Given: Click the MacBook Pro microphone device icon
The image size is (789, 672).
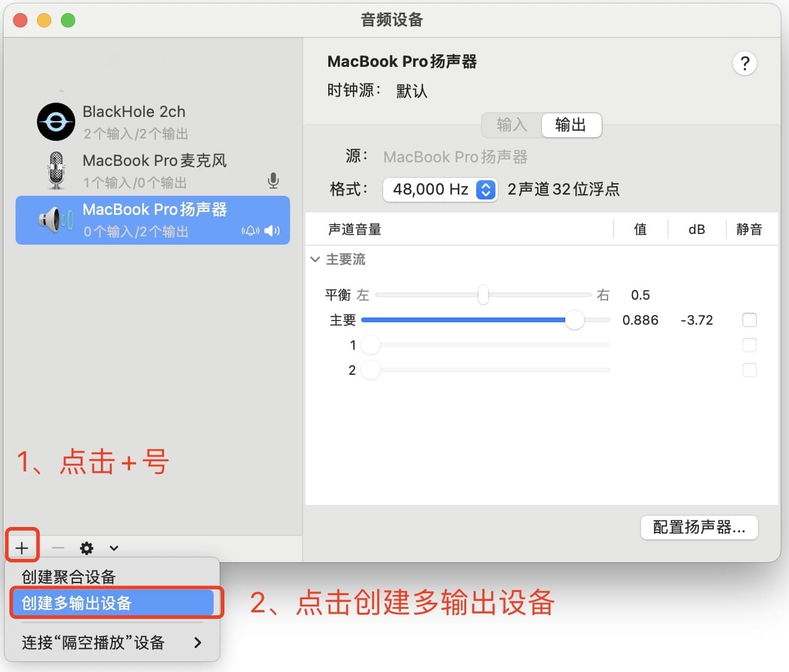Looking at the screenshot, I should [56, 171].
